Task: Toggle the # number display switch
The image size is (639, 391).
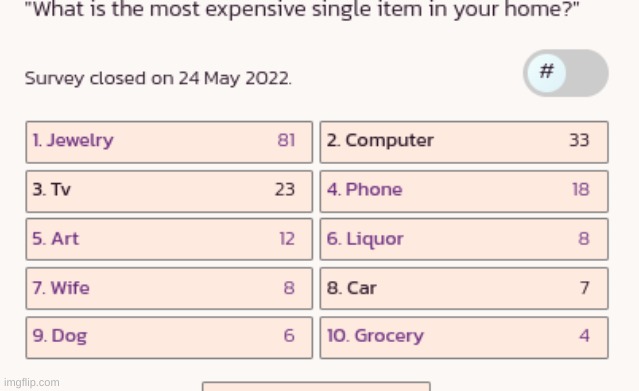Action: 566,73
